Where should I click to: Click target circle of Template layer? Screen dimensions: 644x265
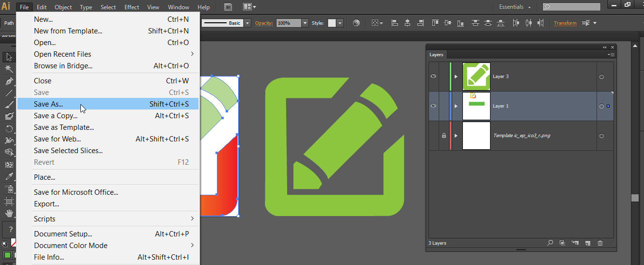coord(601,136)
